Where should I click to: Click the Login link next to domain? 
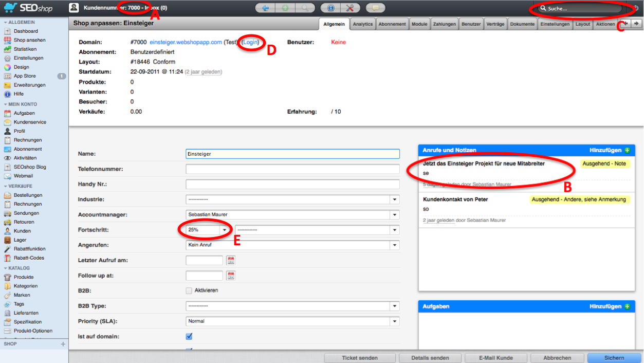[x=250, y=42]
